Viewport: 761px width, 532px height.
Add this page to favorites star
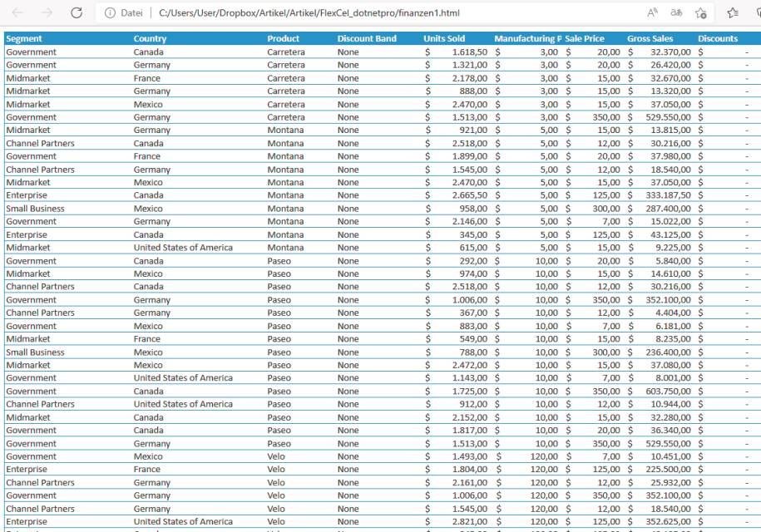click(x=700, y=13)
